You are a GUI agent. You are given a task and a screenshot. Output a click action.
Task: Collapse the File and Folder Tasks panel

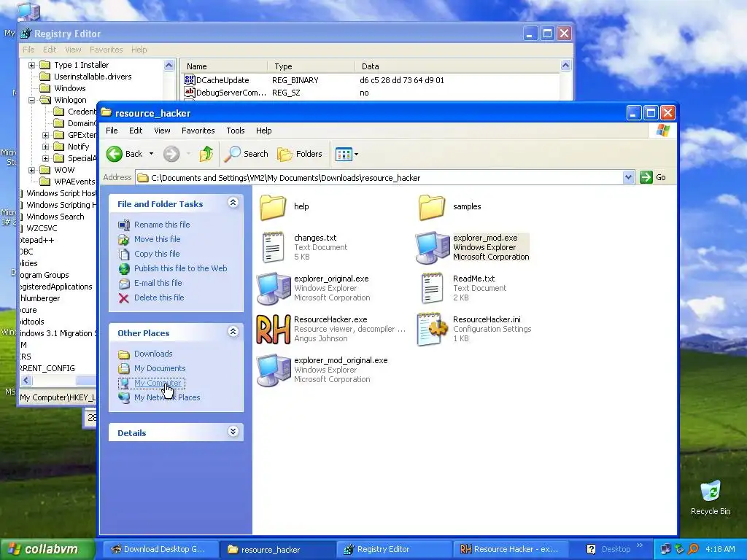[233, 203]
